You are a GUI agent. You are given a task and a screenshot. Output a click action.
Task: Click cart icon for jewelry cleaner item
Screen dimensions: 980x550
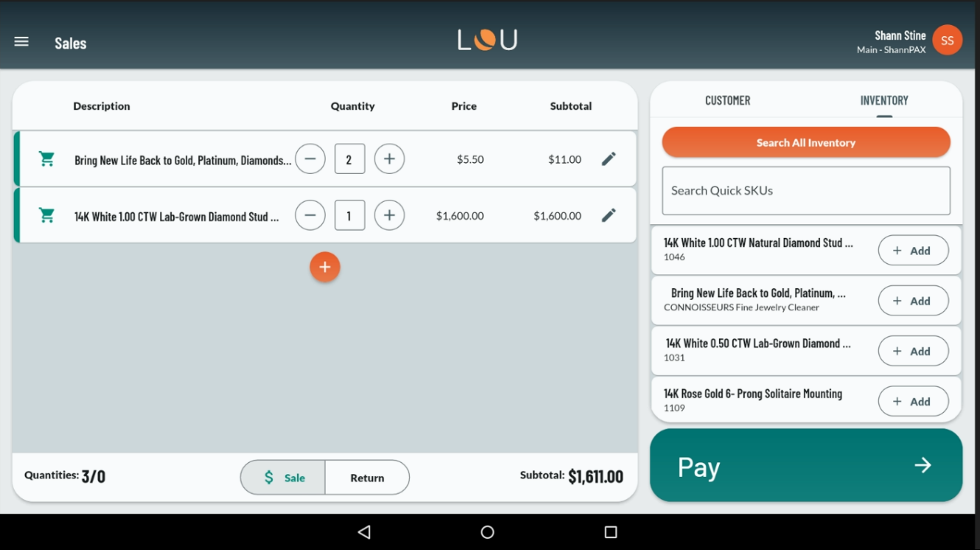coord(46,159)
